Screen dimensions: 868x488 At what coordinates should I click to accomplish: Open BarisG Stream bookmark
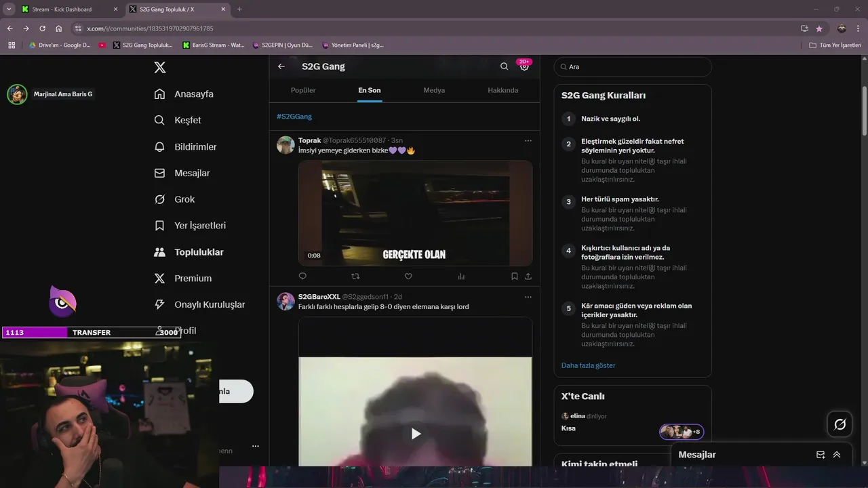point(214,45)
